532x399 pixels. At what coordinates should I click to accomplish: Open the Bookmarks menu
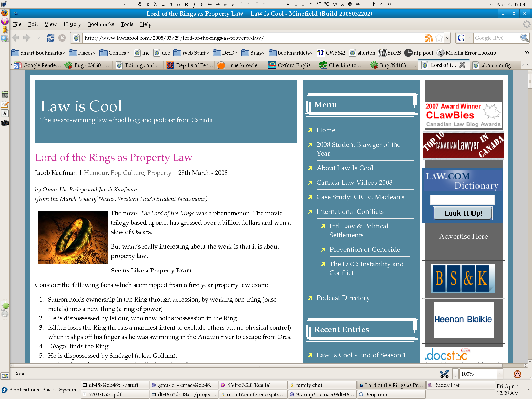(101, 24)
